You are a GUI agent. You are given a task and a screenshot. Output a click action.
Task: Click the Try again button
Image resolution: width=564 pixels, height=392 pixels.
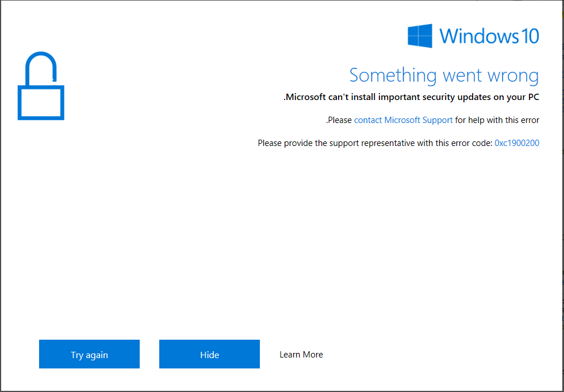[89, 354]
